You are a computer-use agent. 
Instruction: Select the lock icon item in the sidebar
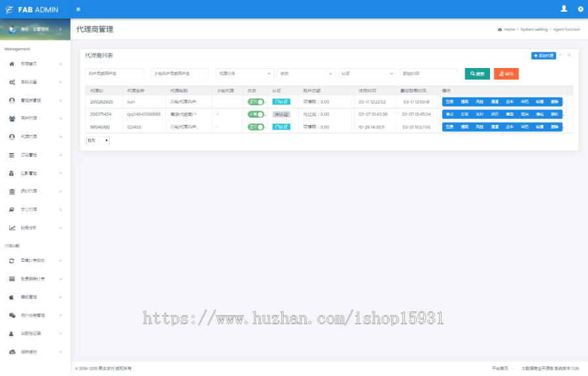coord(12,173)
